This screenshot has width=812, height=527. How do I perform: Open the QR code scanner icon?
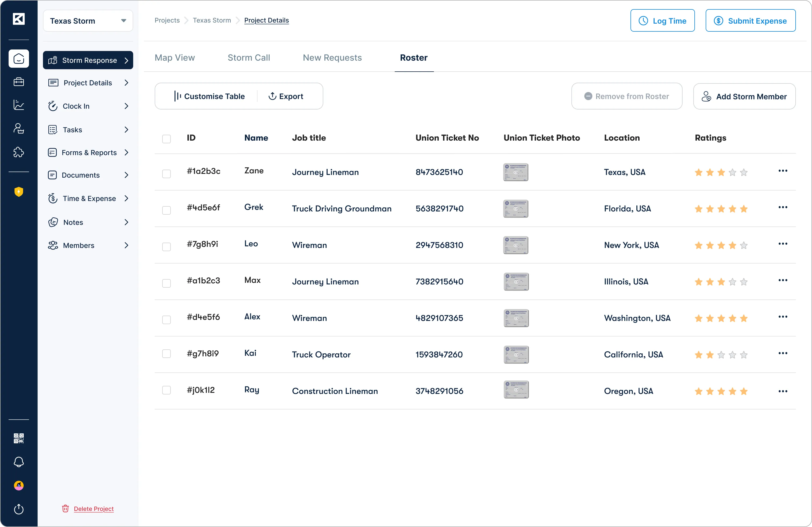pos(19,438)
